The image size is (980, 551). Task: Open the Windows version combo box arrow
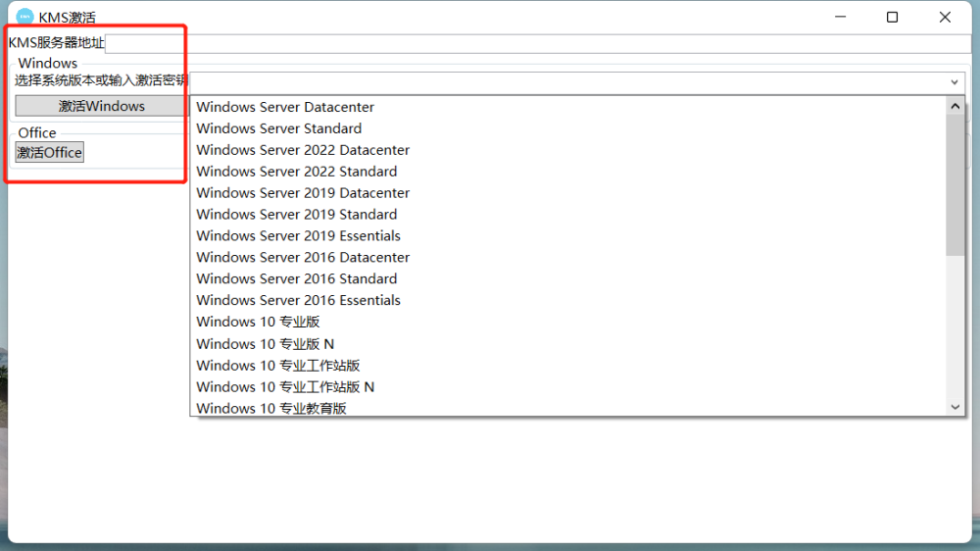click(x=955, y=82)
